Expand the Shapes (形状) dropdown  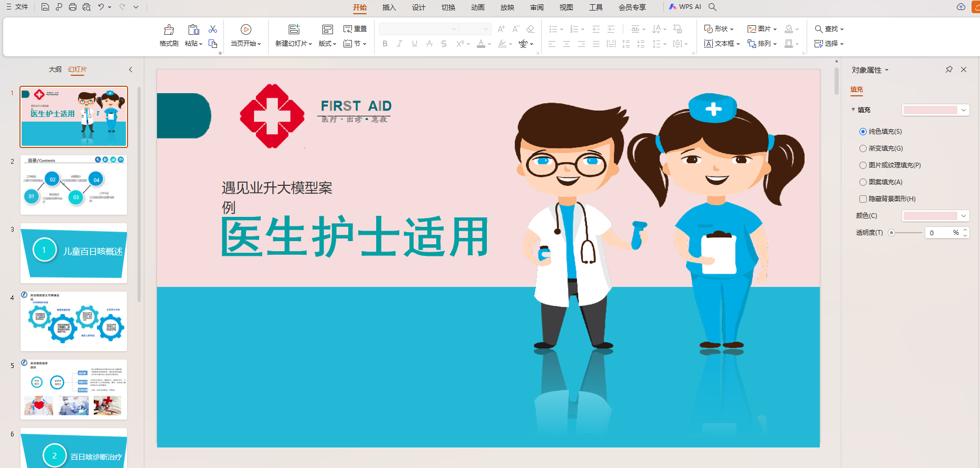(719, 29)
